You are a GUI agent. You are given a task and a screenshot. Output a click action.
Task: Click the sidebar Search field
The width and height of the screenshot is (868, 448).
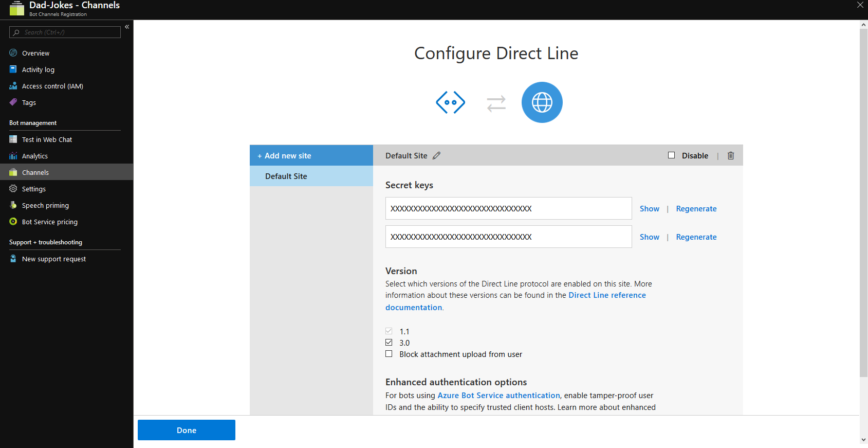[65, 32]
